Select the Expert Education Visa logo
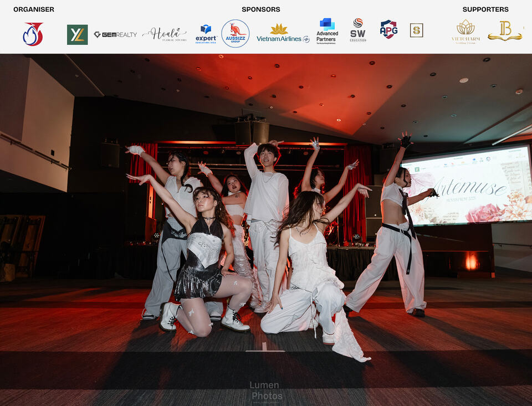Screen dimensions: 532x406 206,34
